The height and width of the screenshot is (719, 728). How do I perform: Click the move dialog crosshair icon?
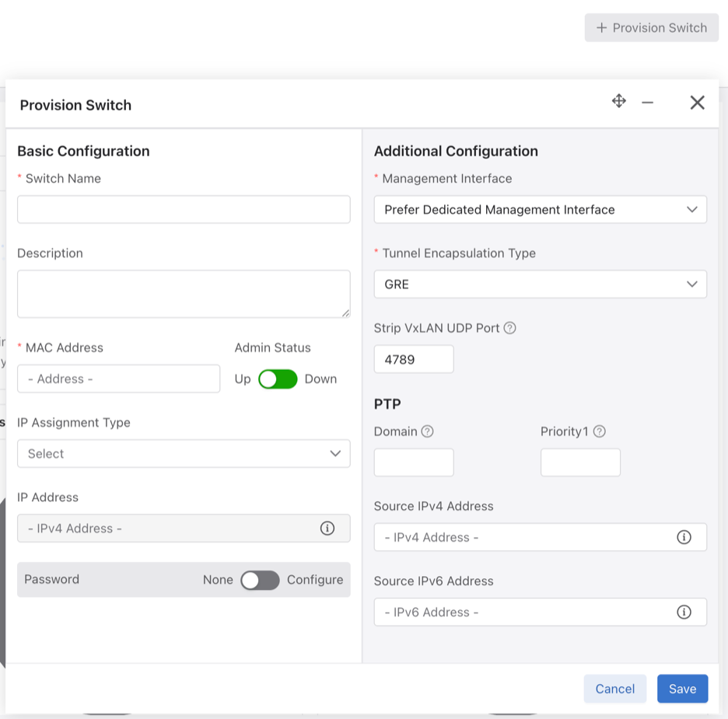pyautogui.click(x=619, y=101)
